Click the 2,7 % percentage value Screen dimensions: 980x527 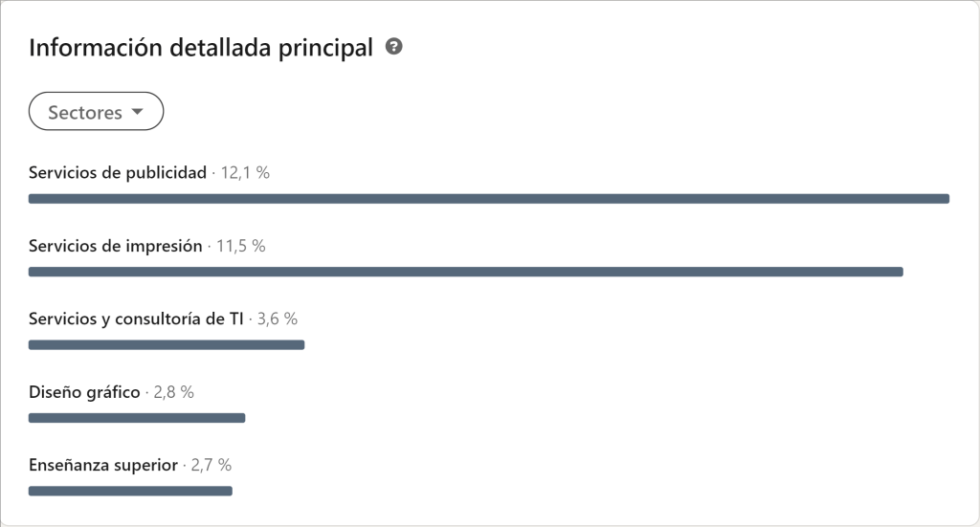[212, 465]
